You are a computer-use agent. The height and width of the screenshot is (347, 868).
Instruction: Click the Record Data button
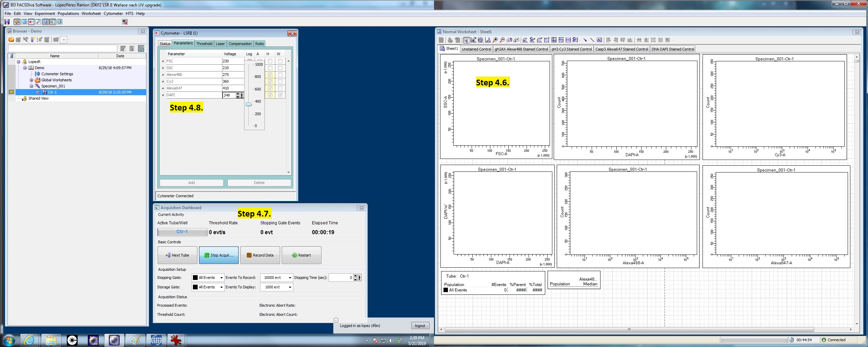tap(260, 255)
